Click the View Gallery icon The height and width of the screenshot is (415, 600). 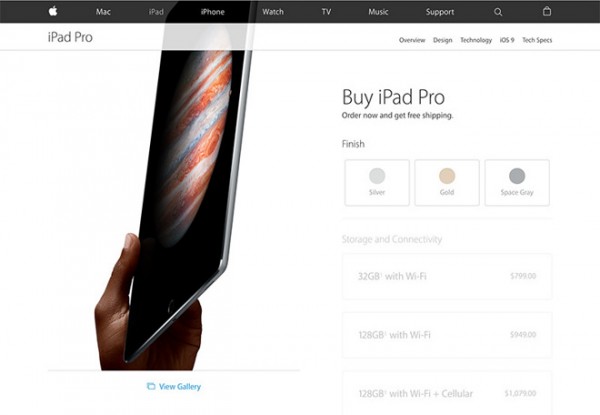[x=151, y=386]
